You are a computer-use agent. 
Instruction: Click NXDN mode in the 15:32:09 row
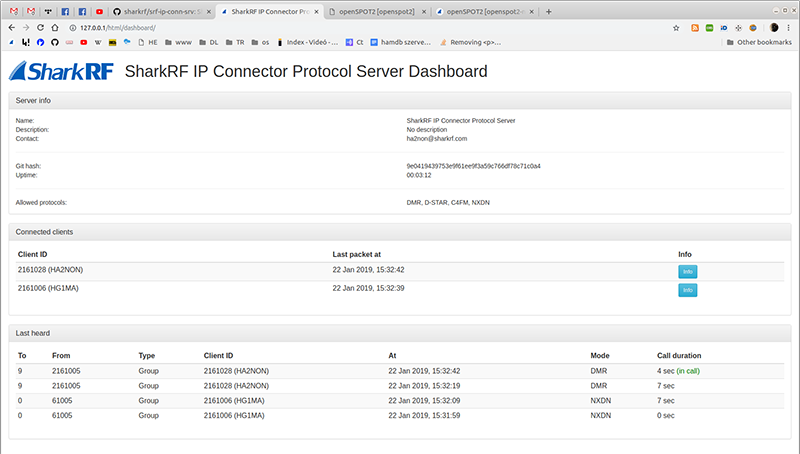pyautogui.click(x=601, y=400)
